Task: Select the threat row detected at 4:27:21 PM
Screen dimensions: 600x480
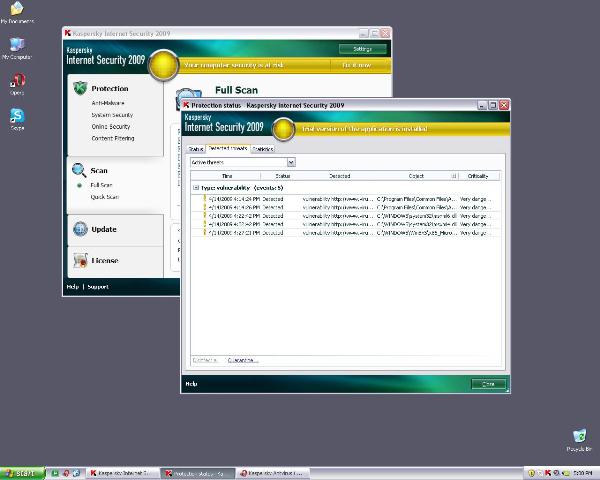Action: pos(346,232)
